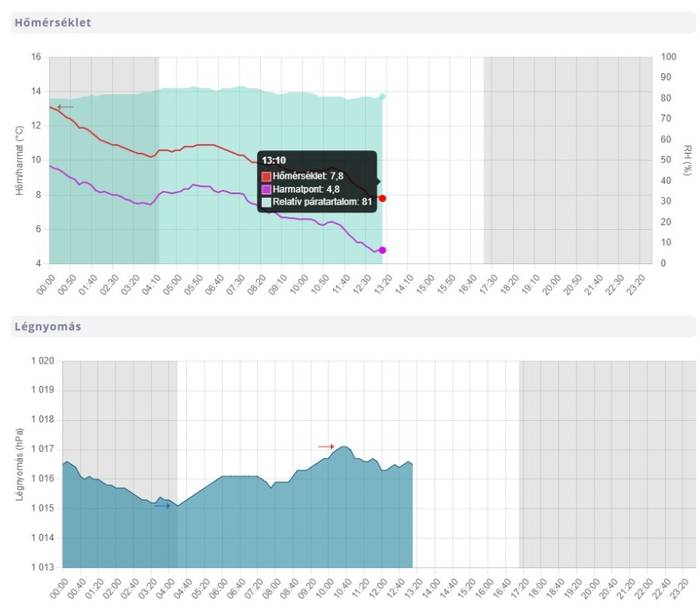Viewport: 700px width, 611px height.
Task: Click the red temperature data point marker
Action: coord(383,198)
